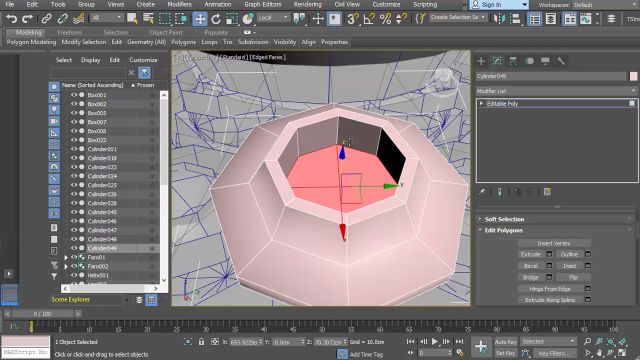Click the Play Animation button
Screen dimensions: 640x360
pyautogui.click(x=435, y=342)
